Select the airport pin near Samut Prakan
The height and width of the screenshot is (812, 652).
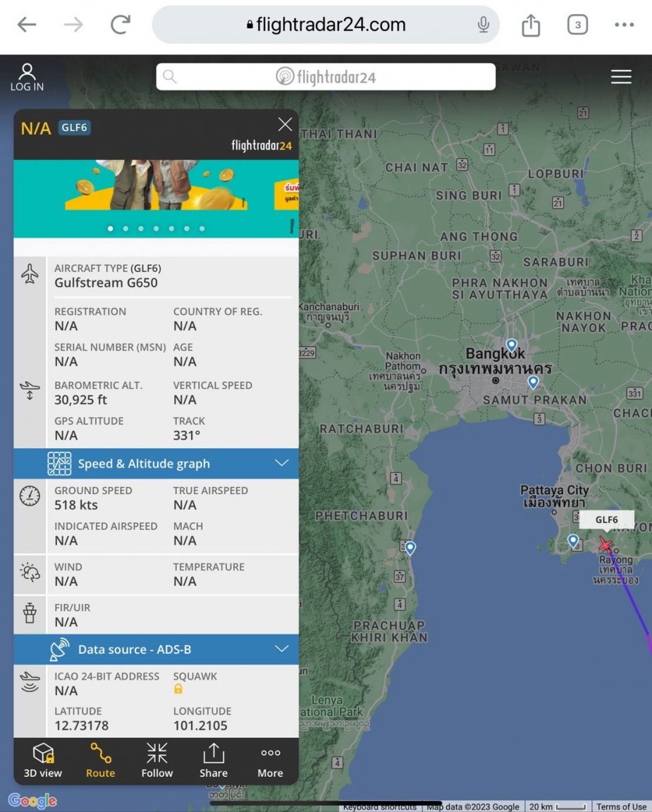tap(533, 383)
